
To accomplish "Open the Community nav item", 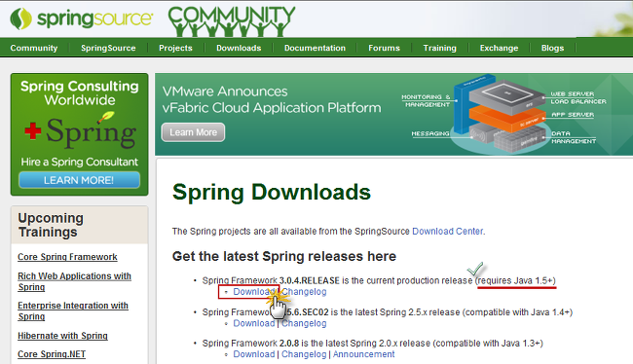I will (34, 48).
